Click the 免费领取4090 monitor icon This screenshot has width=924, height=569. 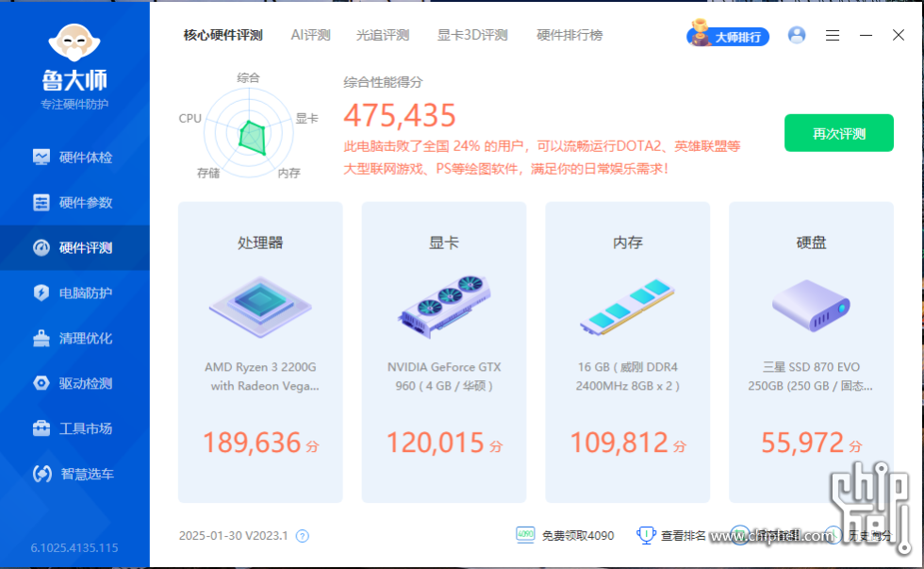525,535
